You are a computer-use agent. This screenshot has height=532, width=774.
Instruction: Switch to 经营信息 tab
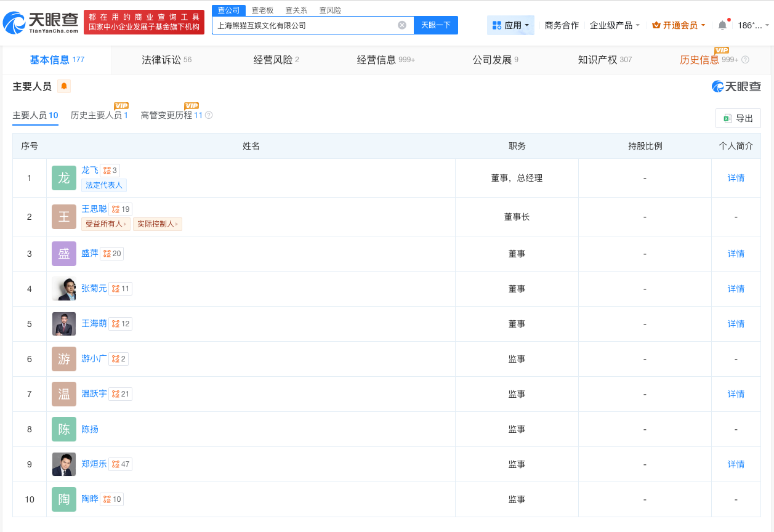pyautogui.click(x=386, y=60)
